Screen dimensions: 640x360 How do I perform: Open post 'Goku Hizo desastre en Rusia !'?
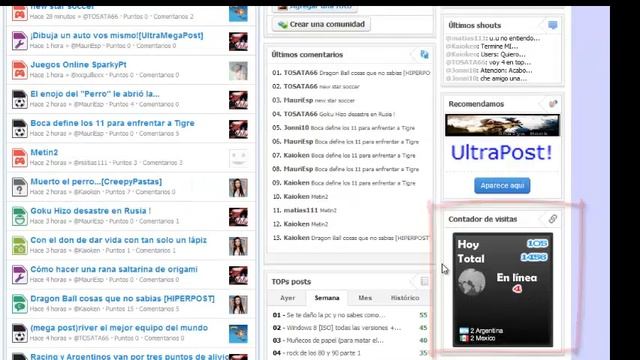tap(91, 211)
